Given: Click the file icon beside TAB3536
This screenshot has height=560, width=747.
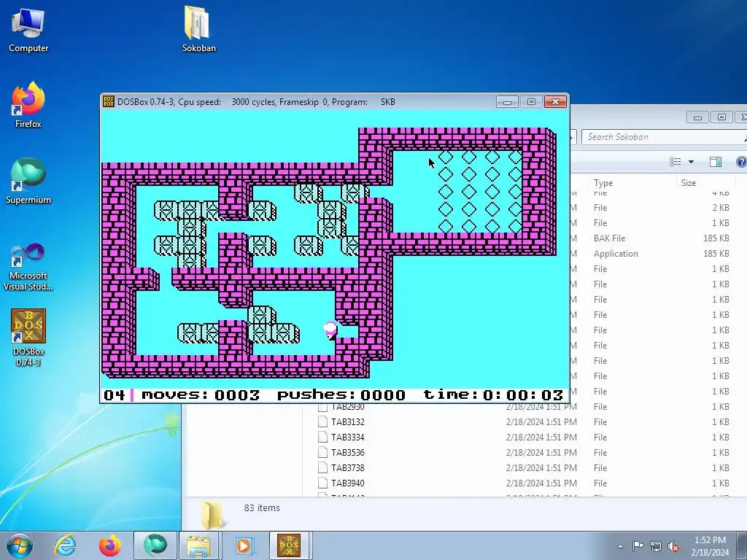Looking at the screenshot, I should (322, 452).
